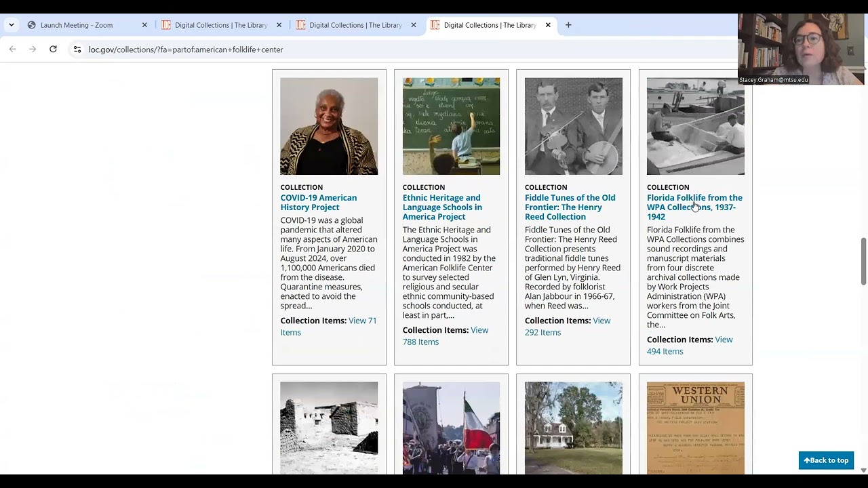Click the scrollbar down arrow
The width and height of the screenshot is (868, 488).
coord(863,470)
